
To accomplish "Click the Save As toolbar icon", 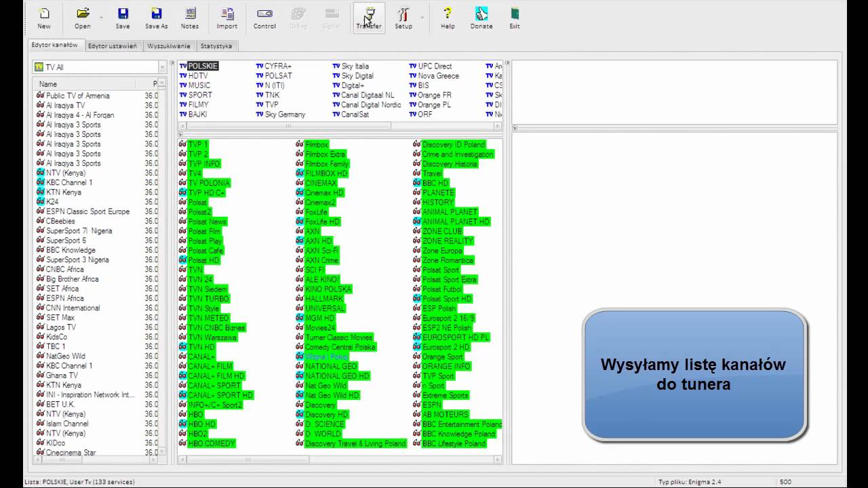I will tap(156, 18).
